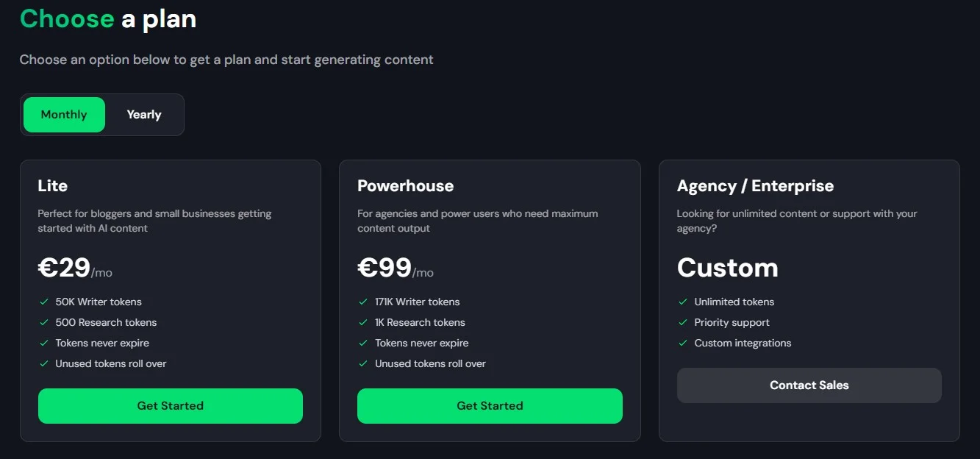Image resolution: width=980 pixels, height=459 pixels.
Task: Click the Powerhouse plan heading
Action: click(x=406, y=186)
